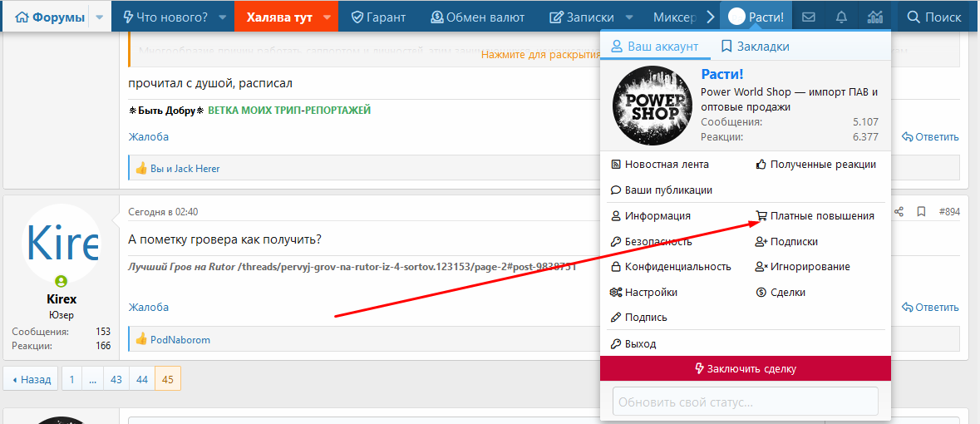Image resolution: width=980 pixels, height=424 pixels.
Task: Click Ответить on Kirex's post
Action: click(x=930, y=307)
